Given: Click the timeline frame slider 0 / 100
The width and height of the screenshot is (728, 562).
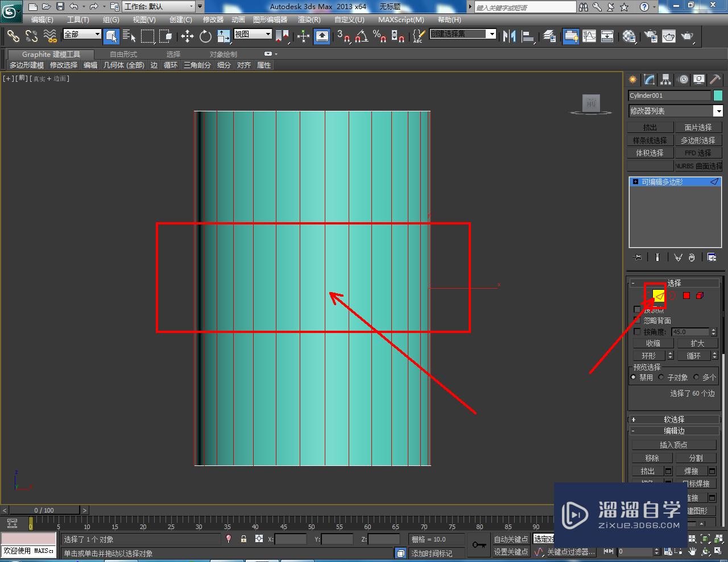Looking at the screenshot, I should pyautogui.click(x=44, y=510).
